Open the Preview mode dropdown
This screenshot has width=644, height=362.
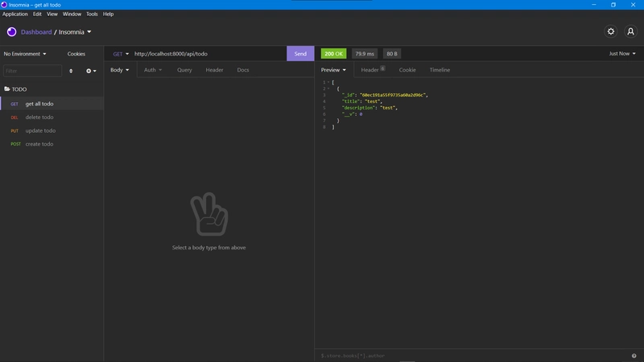point(333,70)
